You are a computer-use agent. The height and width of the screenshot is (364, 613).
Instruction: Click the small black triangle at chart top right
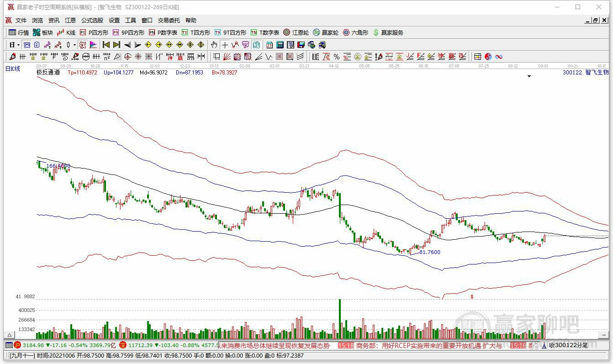[x=529, y=76]
